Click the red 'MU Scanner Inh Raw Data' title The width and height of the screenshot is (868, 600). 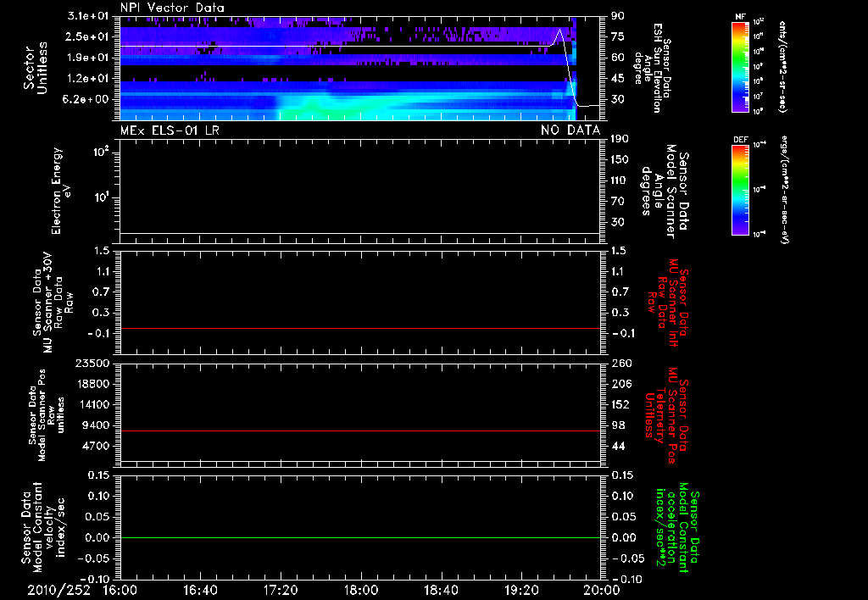[x=667, y=303]
